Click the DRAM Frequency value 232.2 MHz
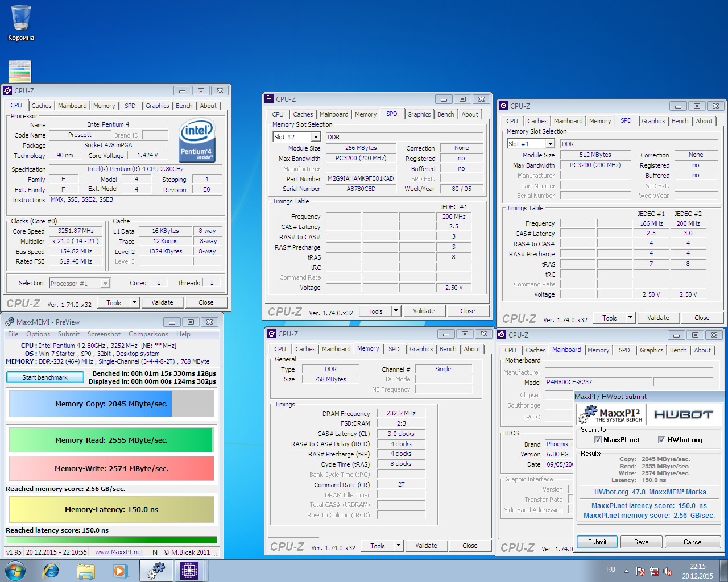The height and width of the screenshot is (582, 728). 401,413
